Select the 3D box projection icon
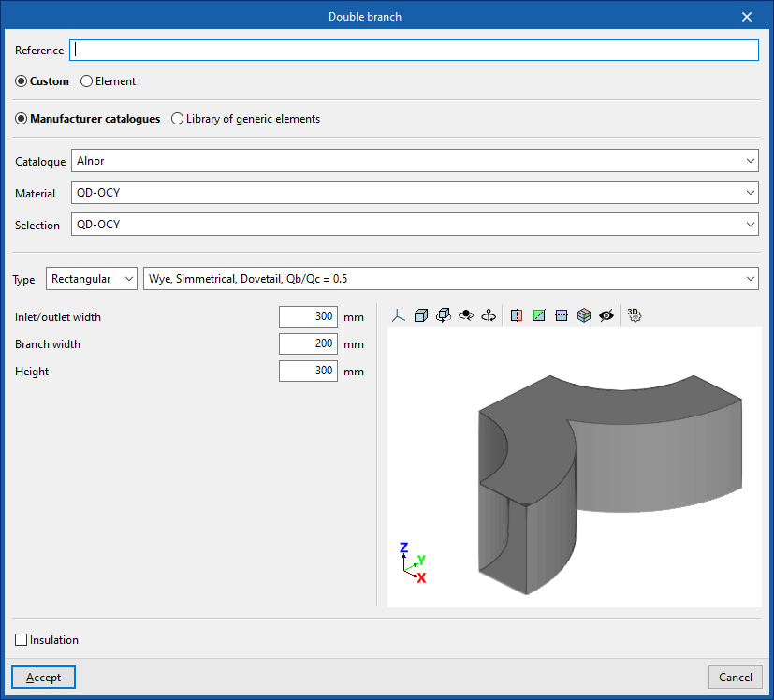Image resolution: width=774 pixels, height=700 pixels. pyautogui.click(x=421, y=316)
